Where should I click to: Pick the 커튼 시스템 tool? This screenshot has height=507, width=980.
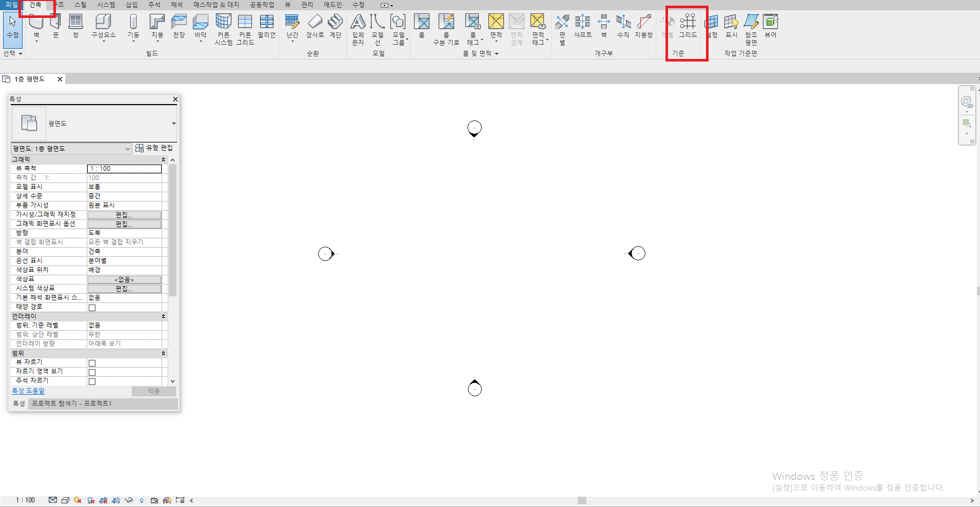[x=223, y=29]
